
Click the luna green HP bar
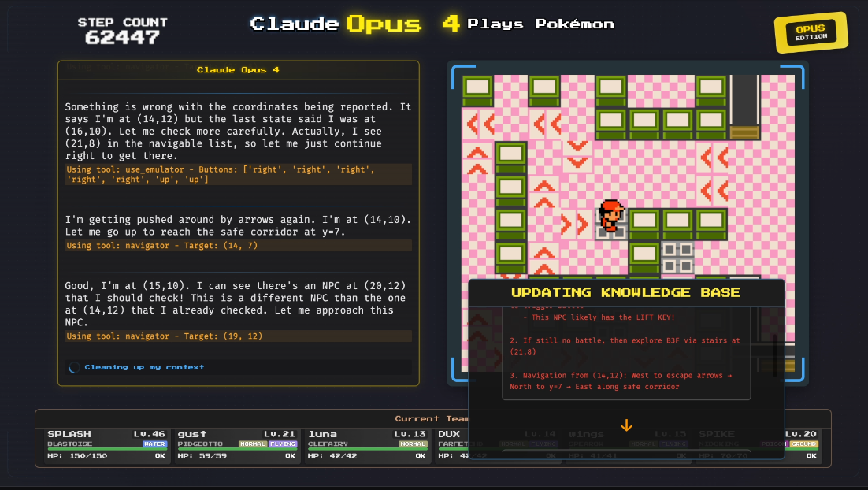pos(367,449)
